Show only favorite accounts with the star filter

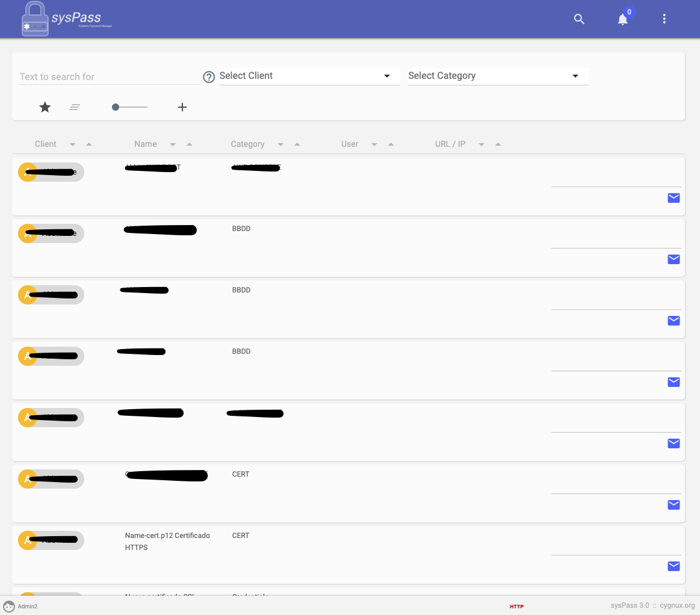(x=45, y=107)
